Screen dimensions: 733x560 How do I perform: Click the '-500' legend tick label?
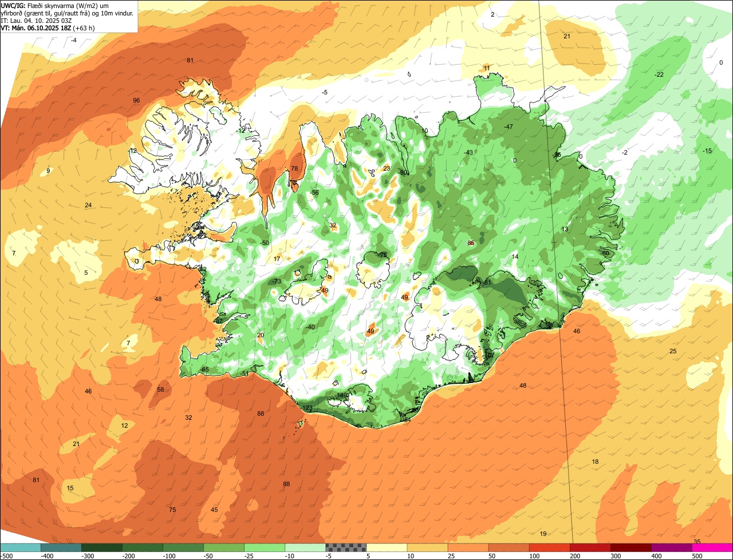6,556
